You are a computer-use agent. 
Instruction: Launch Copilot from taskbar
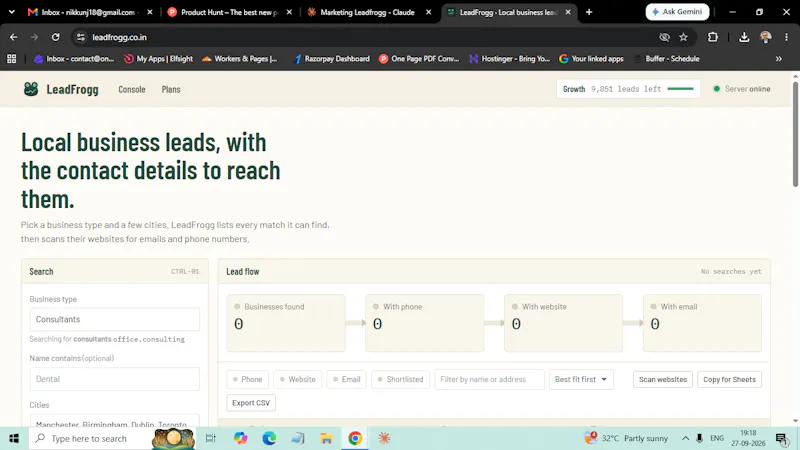240,438
